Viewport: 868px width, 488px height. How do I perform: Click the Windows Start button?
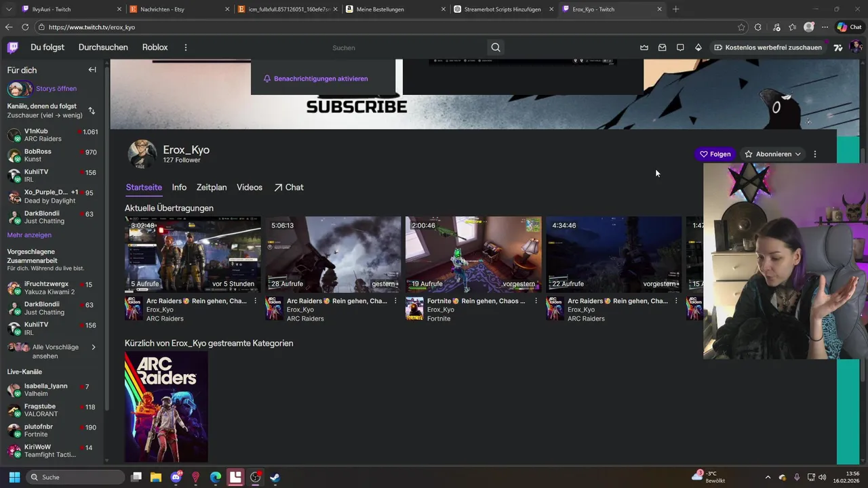click(14, 477)
